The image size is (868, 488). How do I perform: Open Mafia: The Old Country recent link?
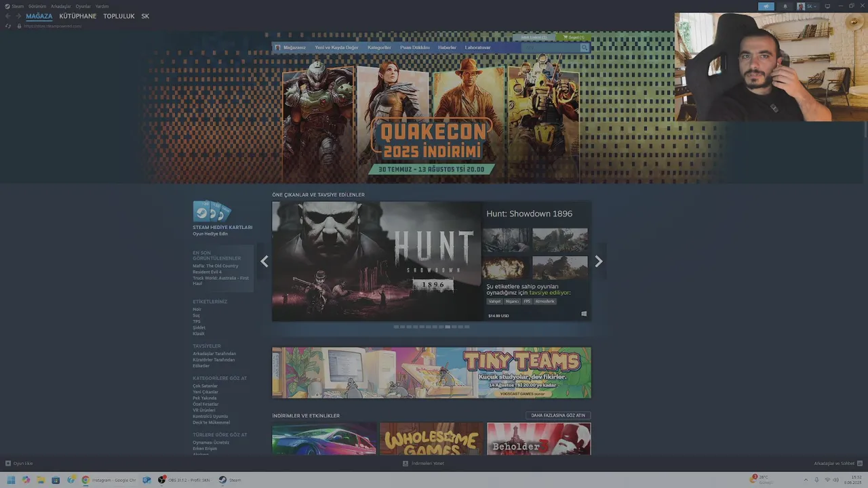215,266
